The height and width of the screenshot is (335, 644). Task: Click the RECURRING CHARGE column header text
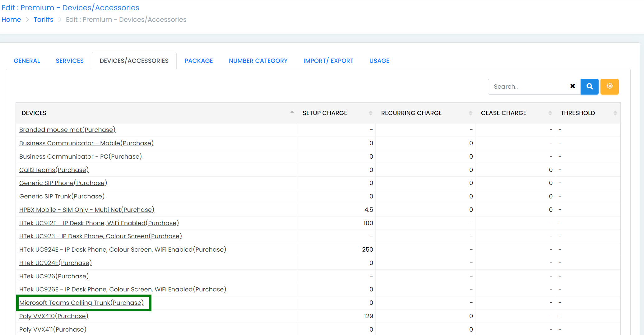pyautogui.click(x=411, y=113)
